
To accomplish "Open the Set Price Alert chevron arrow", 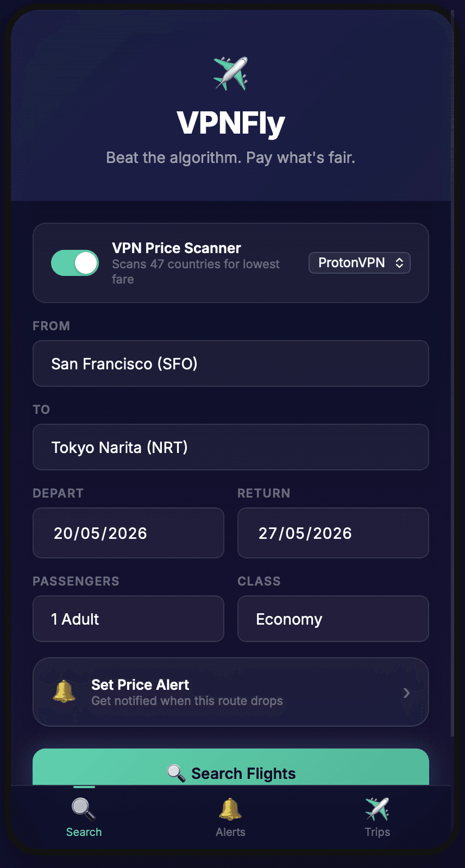I will pos(406,693).
